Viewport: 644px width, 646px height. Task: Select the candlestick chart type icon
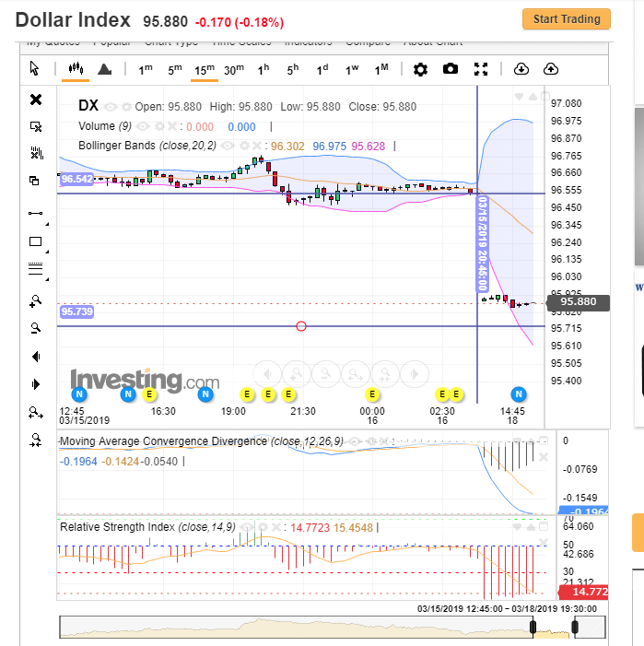pyautogui.click(x=76, y=69)
